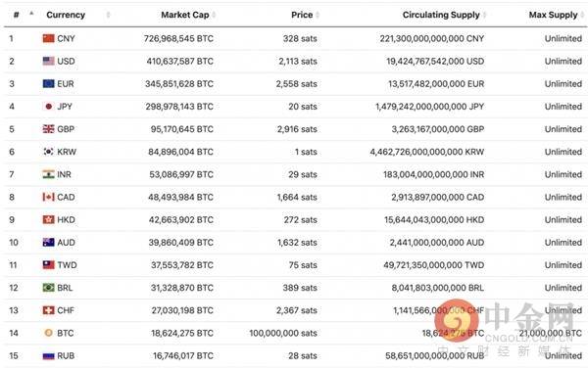Screen dimensions: 588x369
Task: Sort table by Market Cap column arrows
Action: [214, 15]
